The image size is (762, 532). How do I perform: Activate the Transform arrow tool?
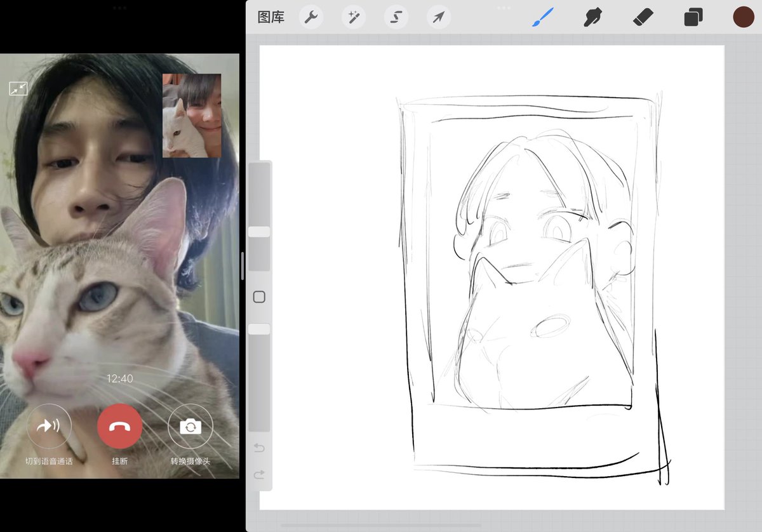coord(439,17)
